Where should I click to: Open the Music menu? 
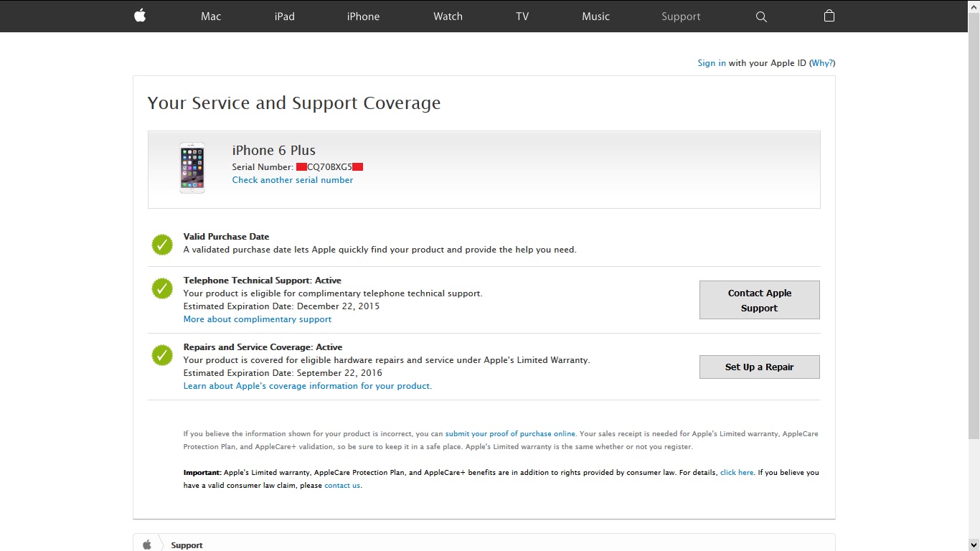pos(596,17)
